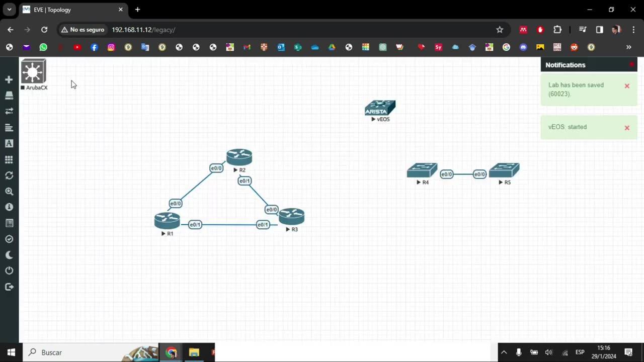Click R1 e0/1 interface label

click(x=195, y=225)
